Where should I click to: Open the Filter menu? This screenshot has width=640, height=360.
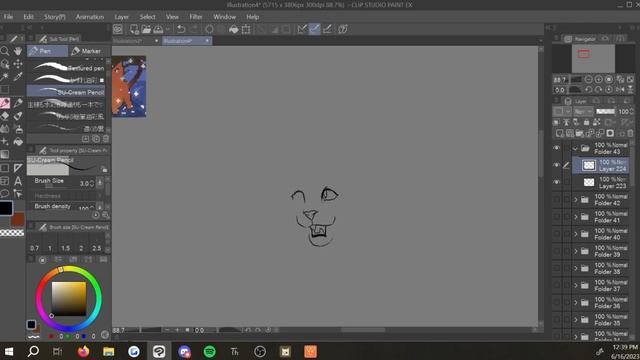pyautogui.click(x=196, y=17)
